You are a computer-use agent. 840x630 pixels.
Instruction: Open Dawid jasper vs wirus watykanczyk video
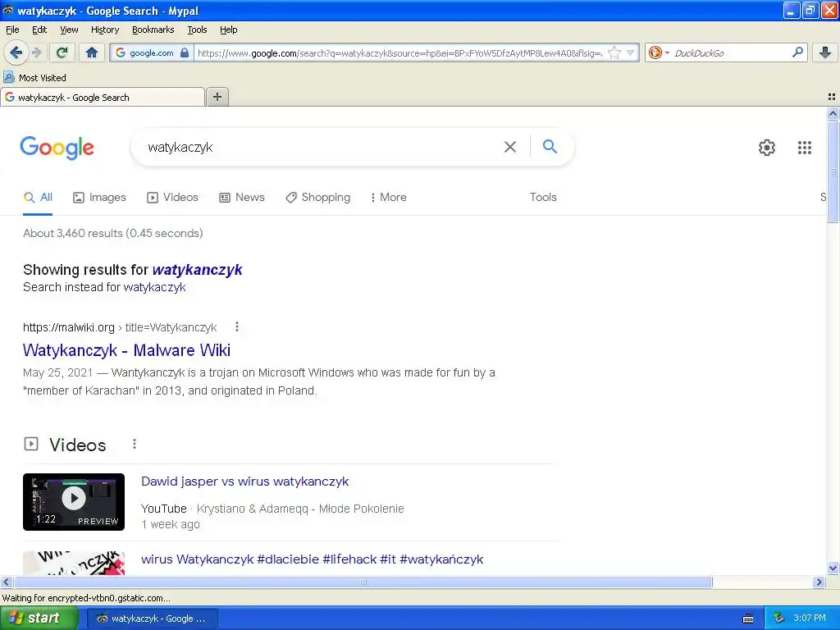(244, 481)
